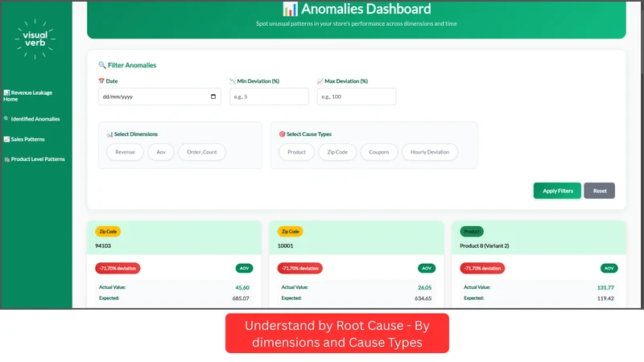644x362 pixels.
Task: Click the Max Deviation chart icon
Action: (320, 81)
